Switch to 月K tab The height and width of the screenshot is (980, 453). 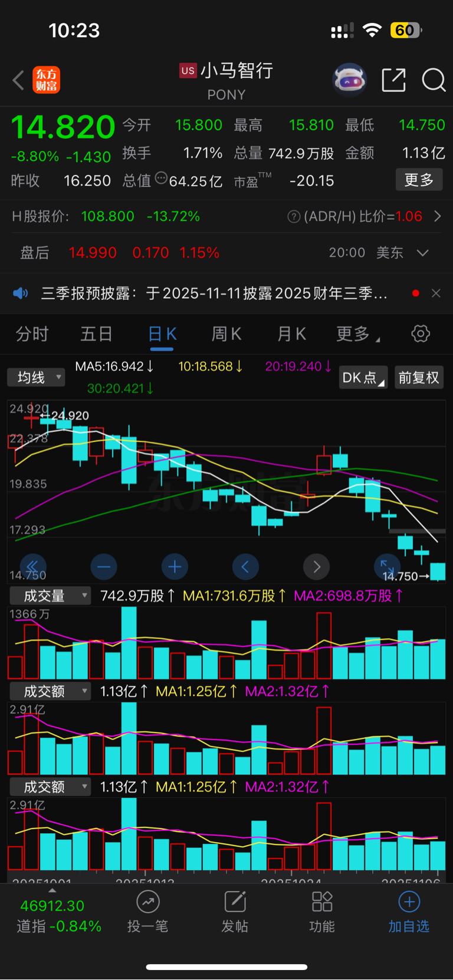coord(291,334)
